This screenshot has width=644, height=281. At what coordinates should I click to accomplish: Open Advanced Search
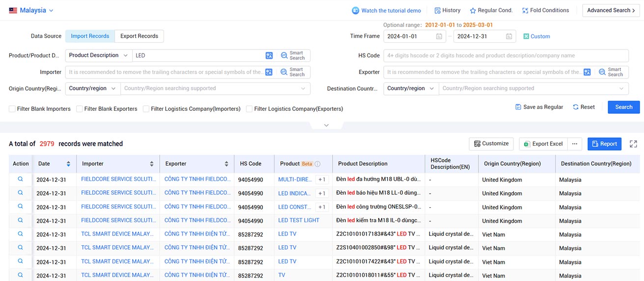tap(611, 10)
